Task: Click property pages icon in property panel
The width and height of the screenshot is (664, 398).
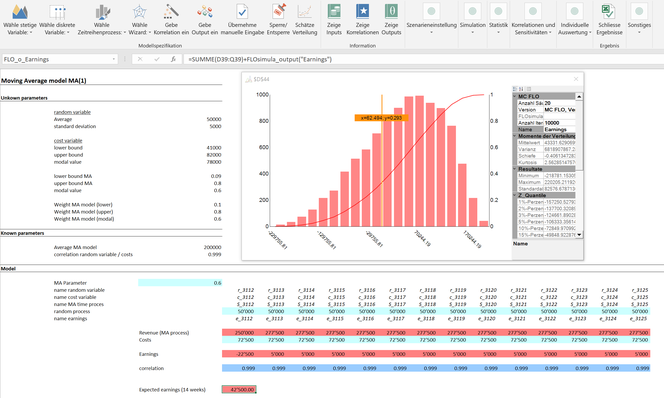Action: tap(528, 89)
